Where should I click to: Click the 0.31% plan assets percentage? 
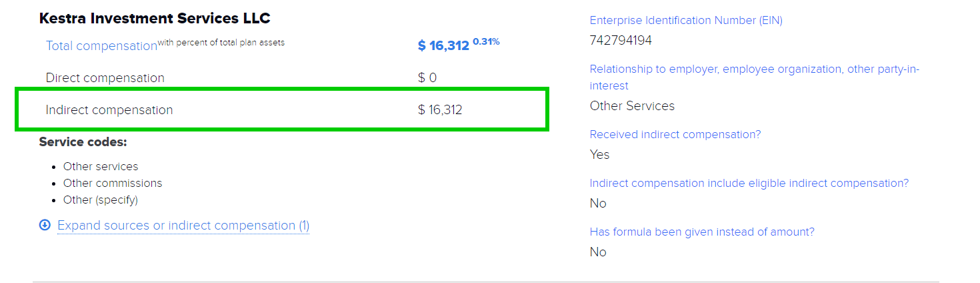486,42
